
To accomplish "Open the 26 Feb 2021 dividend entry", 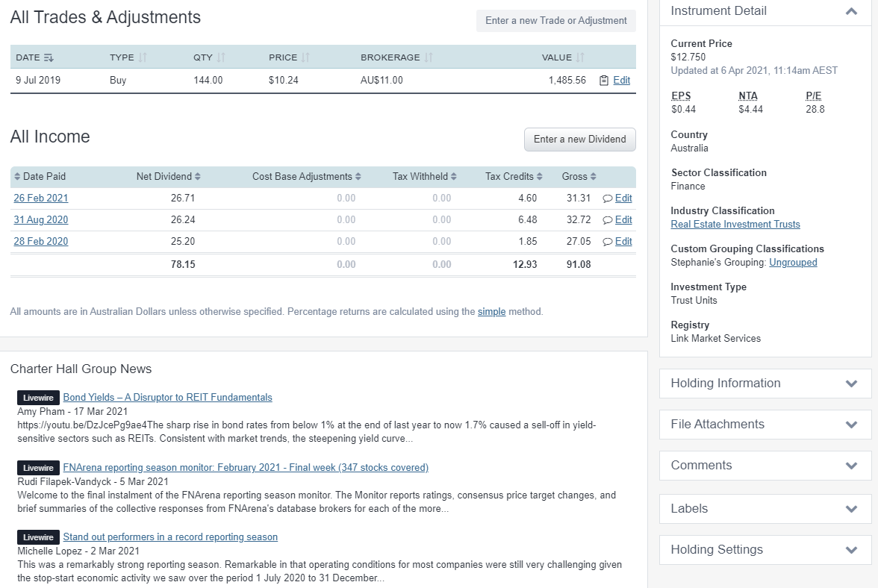I will [40, 198].
